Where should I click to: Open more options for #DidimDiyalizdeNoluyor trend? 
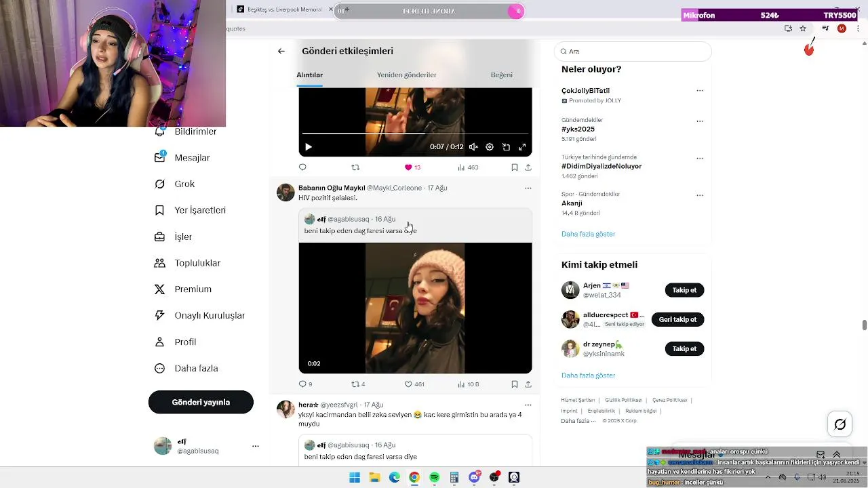point(700,159)
